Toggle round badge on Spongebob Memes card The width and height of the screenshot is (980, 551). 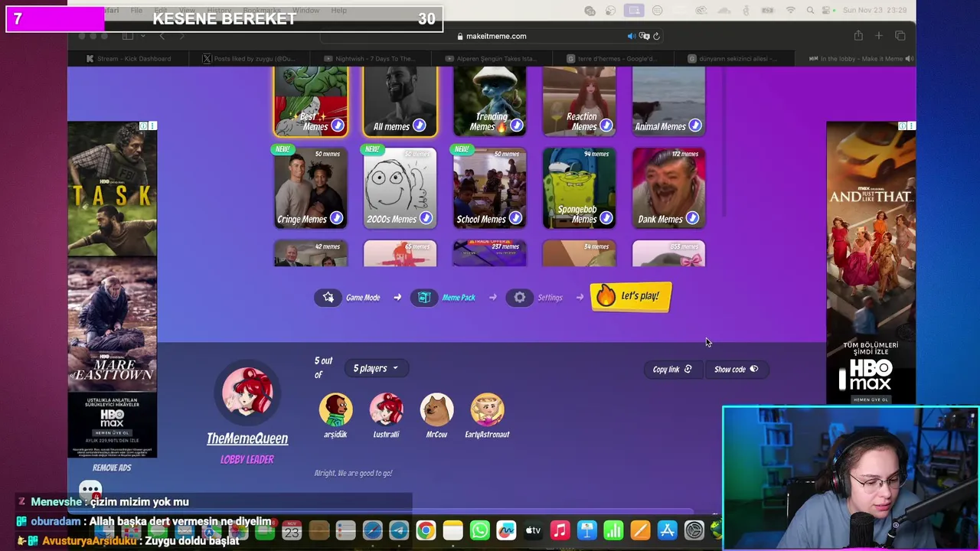point(606,218)
